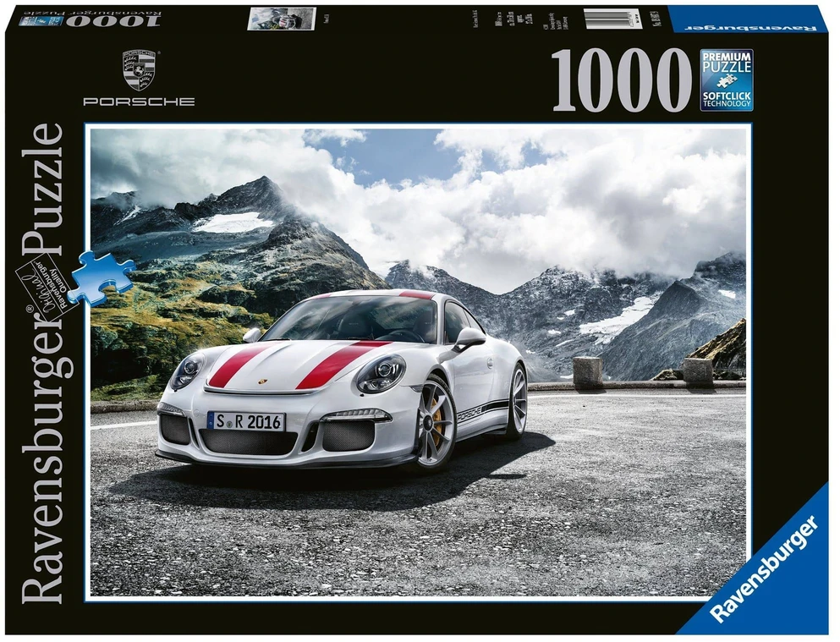Click the PORSCHE side stripe on car door
This screenshot has height=642, width=840.
click(482, 411)
